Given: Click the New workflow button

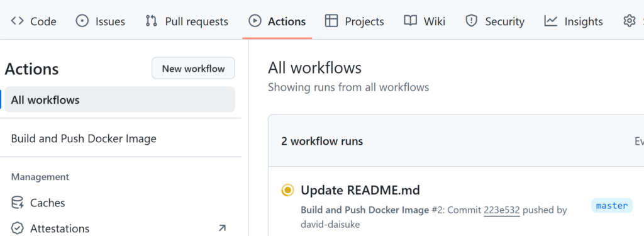Looking at the screenshot, I should pos(194,68).
